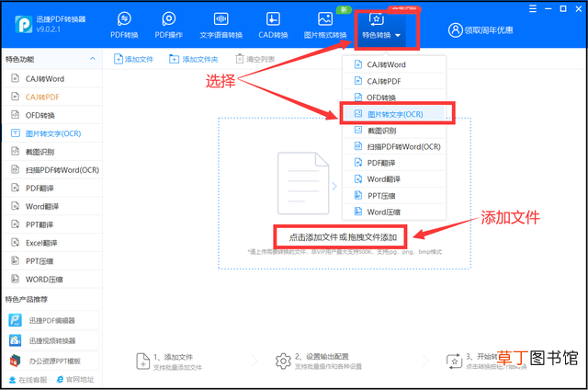Click the step 3 开始转换 icon
This screenshot has height=390, width=588.
click(454, 361)
